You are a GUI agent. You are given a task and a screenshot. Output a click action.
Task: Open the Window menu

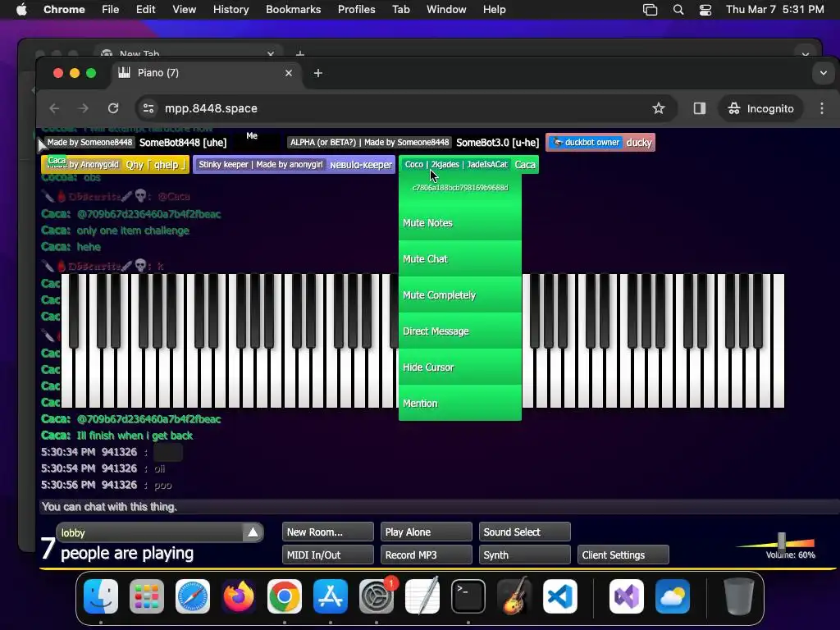click(x=446, y=10)
